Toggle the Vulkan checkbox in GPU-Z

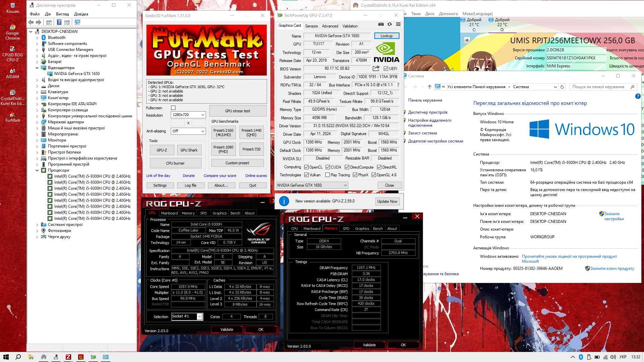click(306, 175)
